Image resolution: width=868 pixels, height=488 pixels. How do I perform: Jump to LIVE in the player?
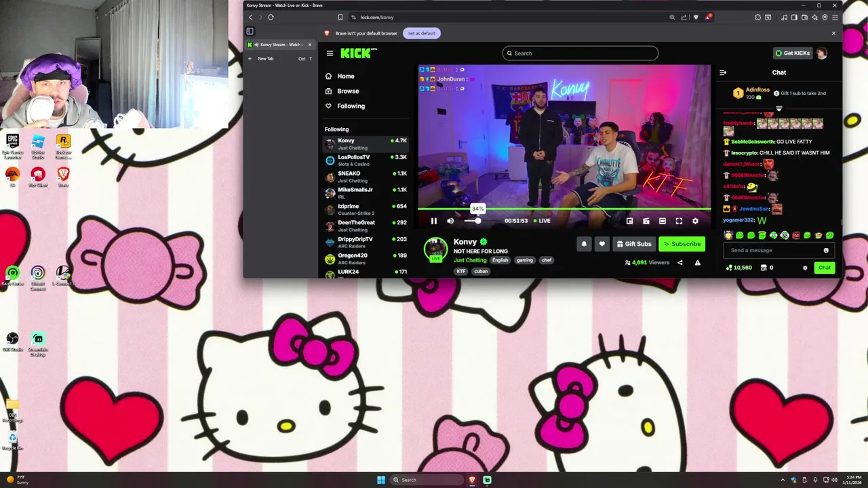[x=542, y=221]
